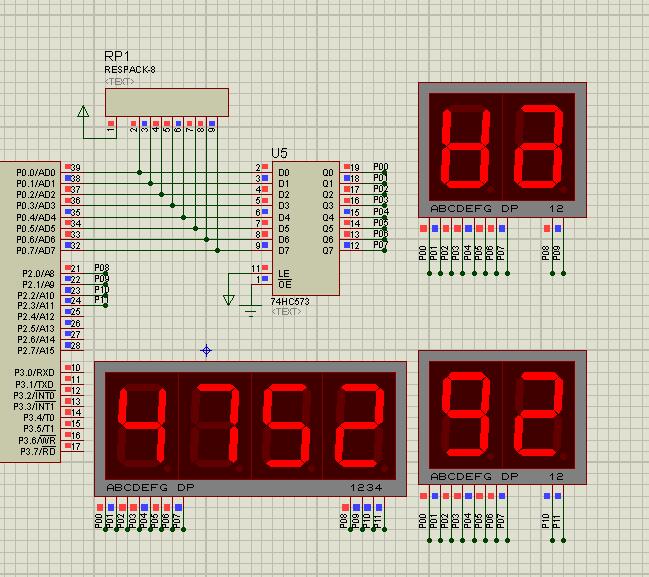The width and height of the screenshot is (649, 577).
Task: Select the <TEXT> placeholder under 74HC573
Action: click(286, 311)
